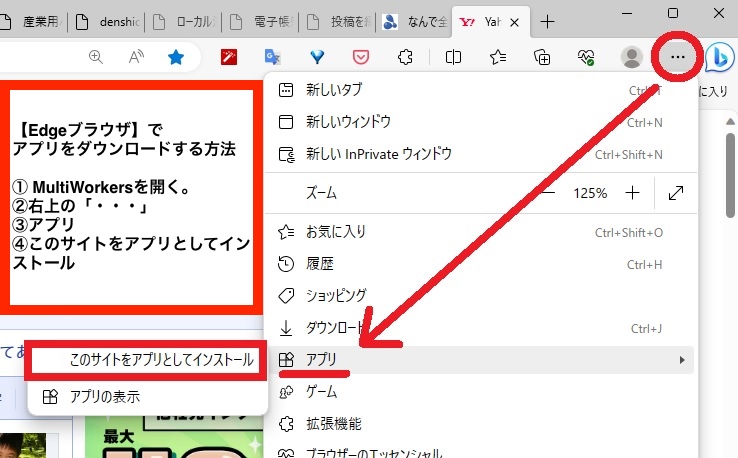Switch to the なんで全 tab
The height and width of the screenshot is (458, 738).
[415, 22]
